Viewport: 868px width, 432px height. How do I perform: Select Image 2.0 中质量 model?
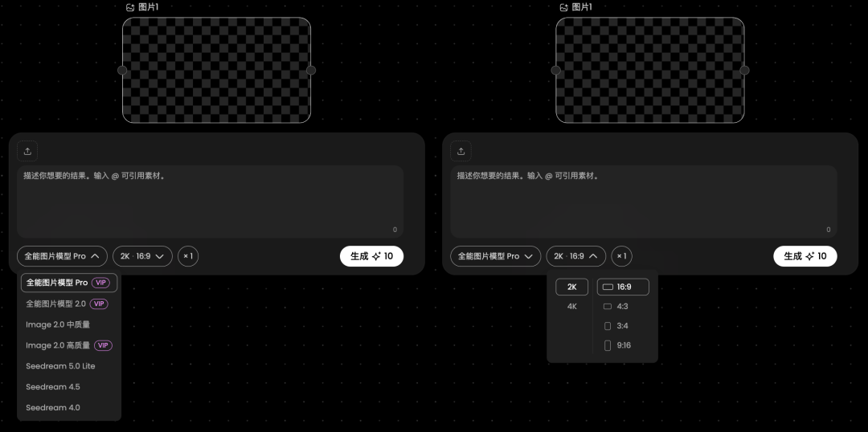(69, 324)
